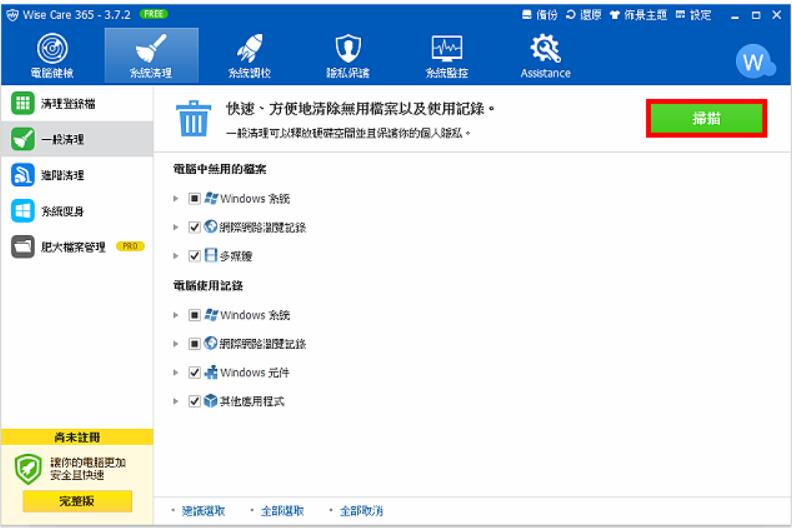Expand the 其他應用程式 tree arrow
Image resolution: width=792 pixels, height=528 pixels.
(x=176, y=401)
